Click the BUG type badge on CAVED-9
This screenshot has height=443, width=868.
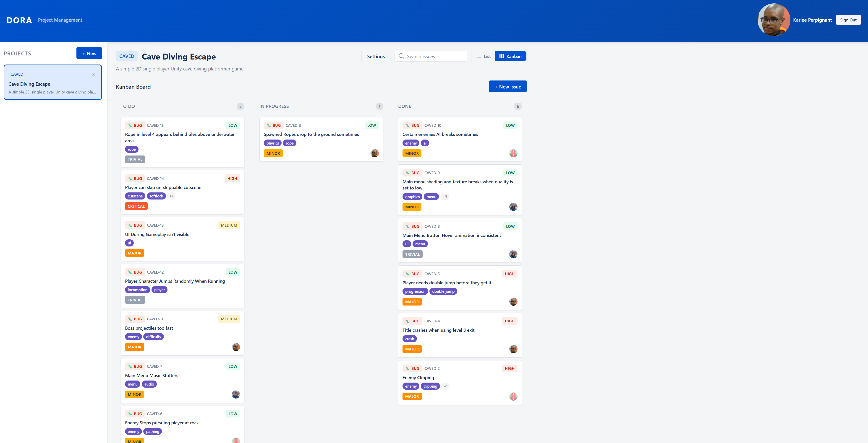412,173
